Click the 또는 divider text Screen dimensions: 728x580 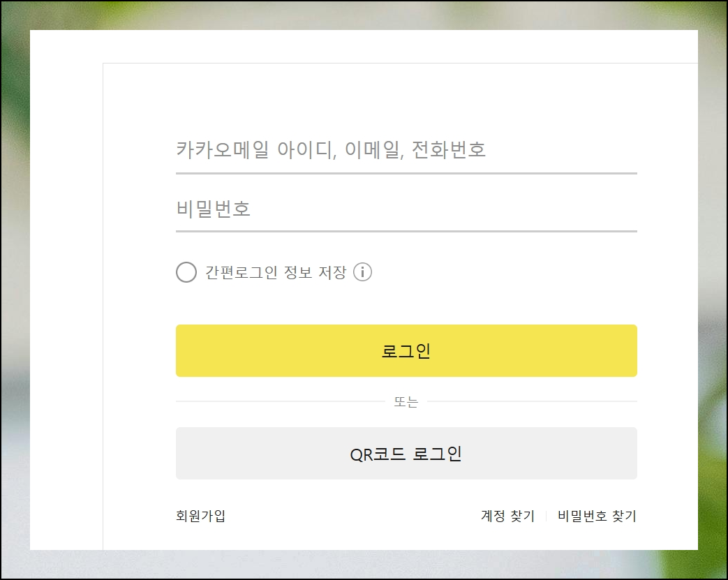(x=406, y=402)
